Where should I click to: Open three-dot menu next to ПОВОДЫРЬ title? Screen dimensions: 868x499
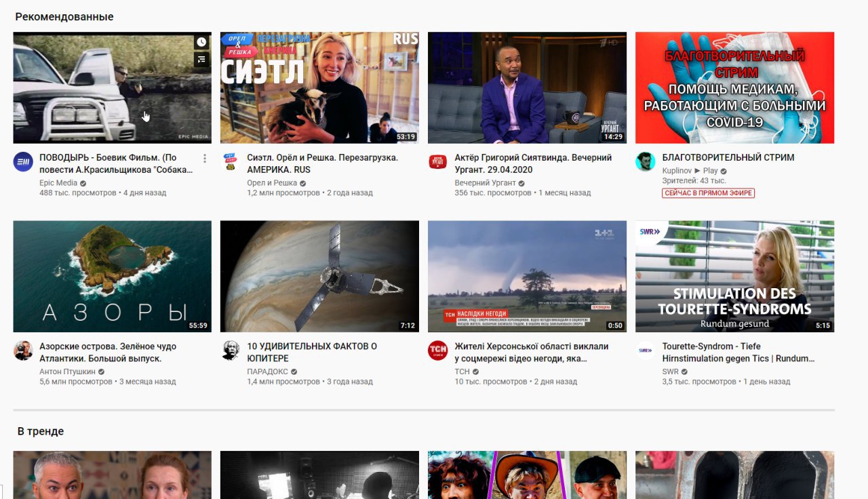[205, 159]
